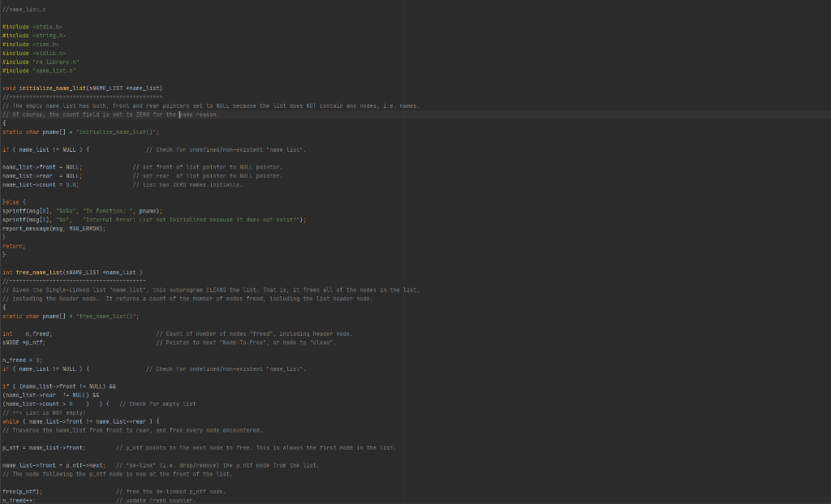The image size is (831, 504).
Task: Click the '#include <string.h>' line
Action: pos(34,36)
